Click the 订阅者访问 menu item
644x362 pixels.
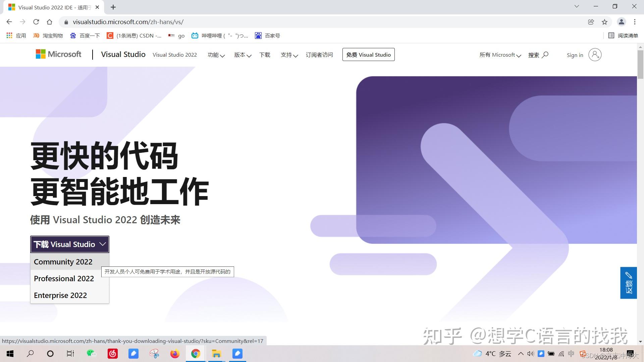pos(319,55)
